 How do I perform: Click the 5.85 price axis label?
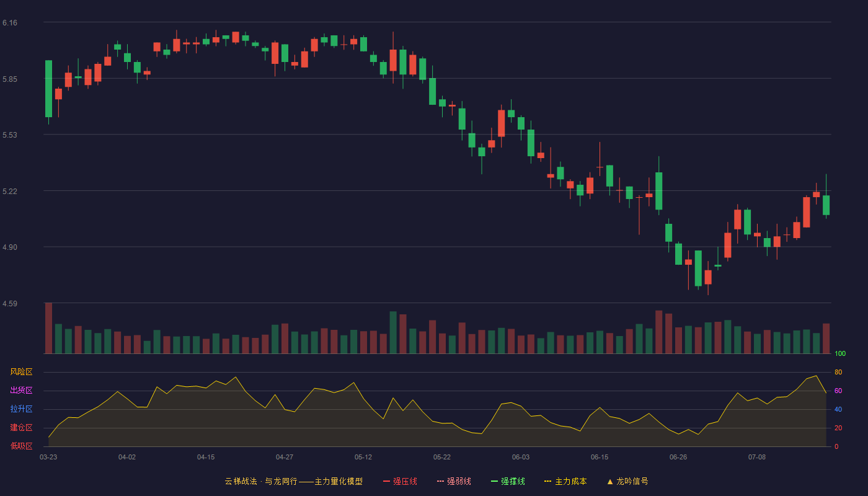pyautogui.click(x=10, y=79)
